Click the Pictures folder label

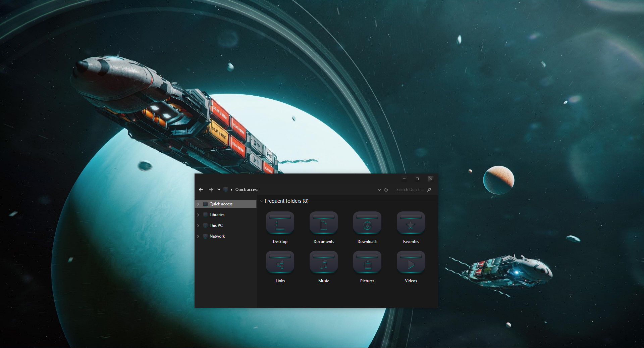367,281
